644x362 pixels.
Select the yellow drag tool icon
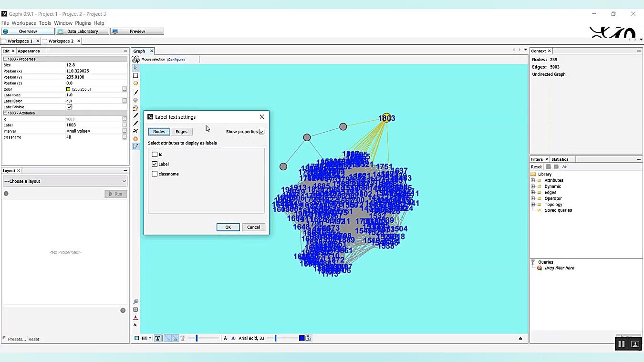(x=135, y=83)
